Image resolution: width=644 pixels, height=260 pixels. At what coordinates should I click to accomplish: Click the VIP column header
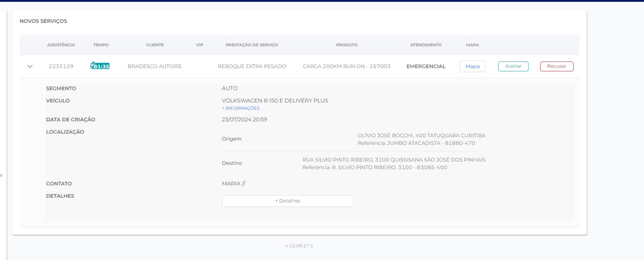tap(200, 45)
